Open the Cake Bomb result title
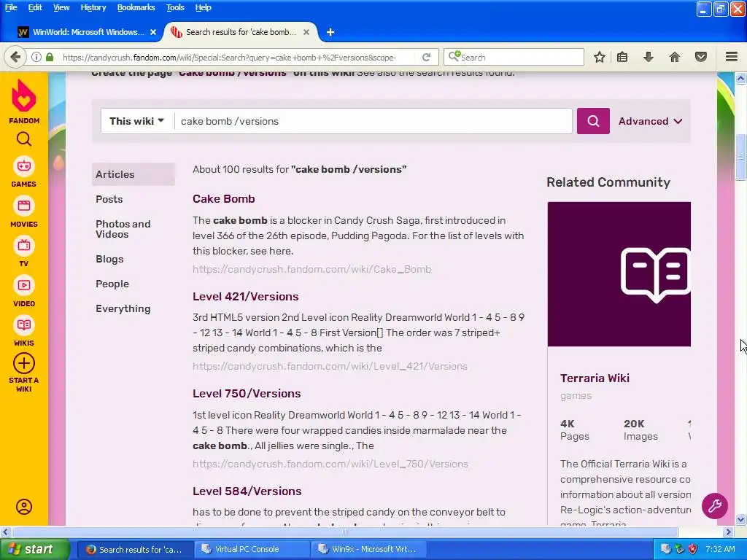The width and height of the screenshot is (747, 560). click(223, 198)
